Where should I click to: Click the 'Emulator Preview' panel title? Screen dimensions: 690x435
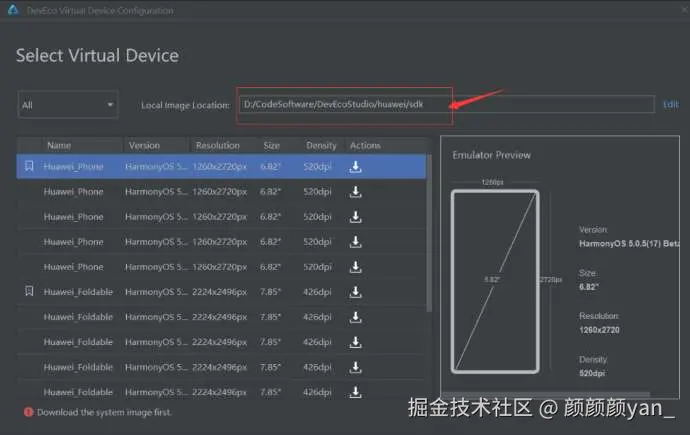(x=492, y=155)
